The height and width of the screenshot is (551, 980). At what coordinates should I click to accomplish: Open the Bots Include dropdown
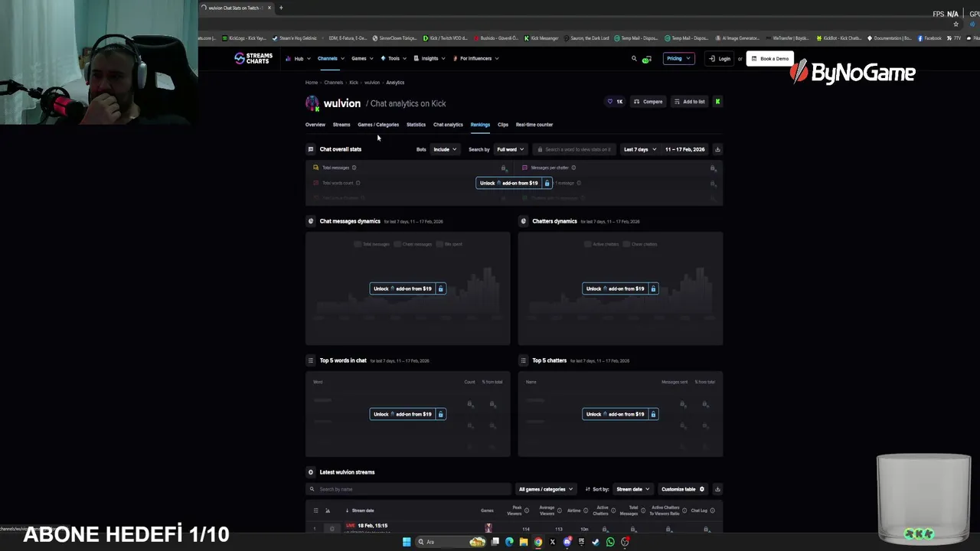point(445,149)
